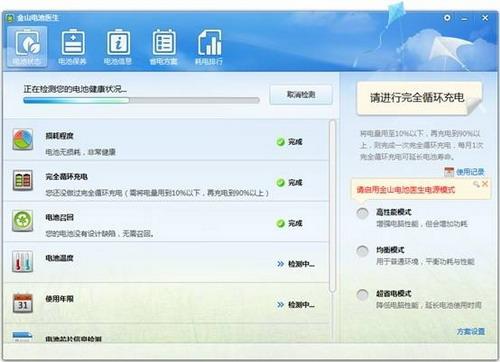Close the 请启用金山电池医生电源模式 tip
The image size is (500, 362).
pos(485,184)
